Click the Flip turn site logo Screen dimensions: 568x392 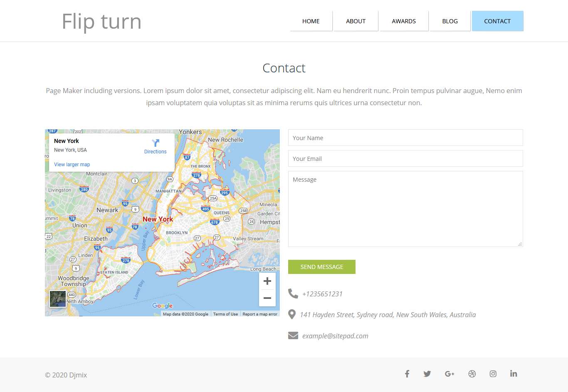(101, 21)
